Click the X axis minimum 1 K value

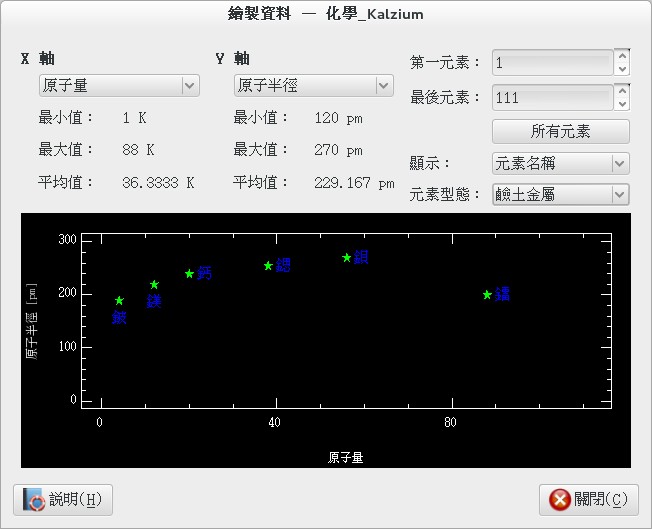(x=134, y=118)
